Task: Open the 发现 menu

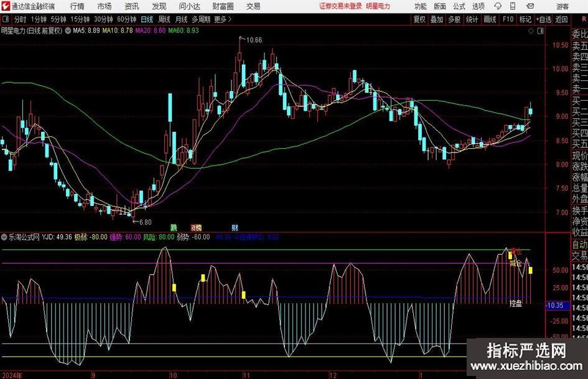Action: (159, 6)
